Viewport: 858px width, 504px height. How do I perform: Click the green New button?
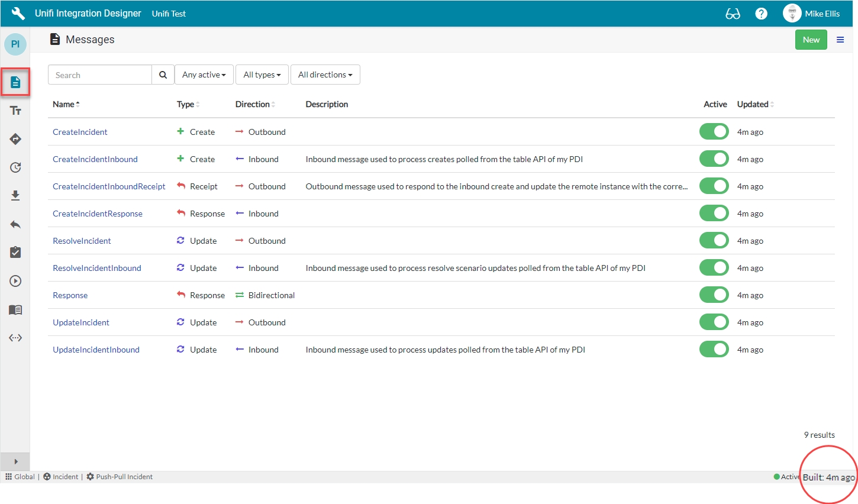[811, 40]
